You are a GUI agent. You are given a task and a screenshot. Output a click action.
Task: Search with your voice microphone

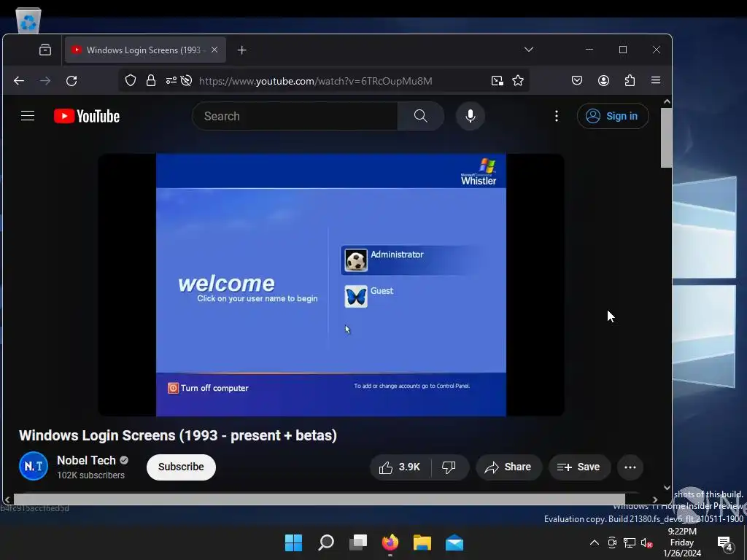pos(471,116)
